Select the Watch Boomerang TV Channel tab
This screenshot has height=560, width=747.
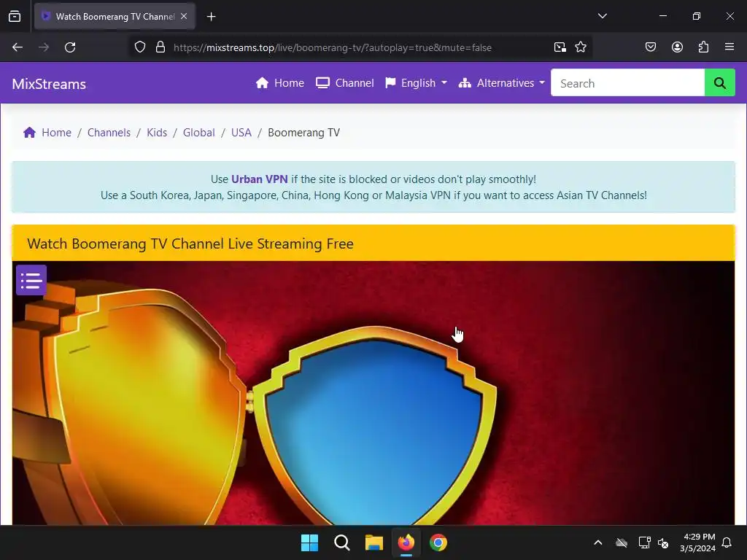pyautogui.click(x=115, y=16)
